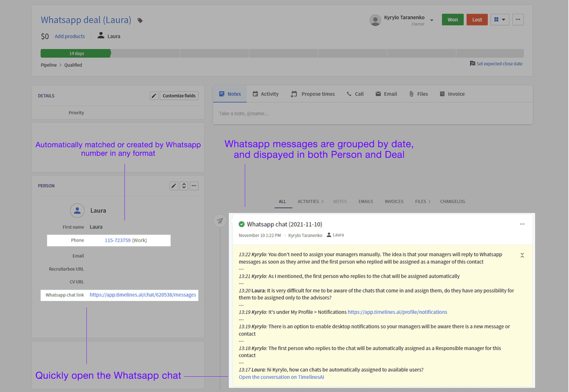Click into the Take a note field
The height and width of the screenshot is (392, 569).
[x=372, y=114]
